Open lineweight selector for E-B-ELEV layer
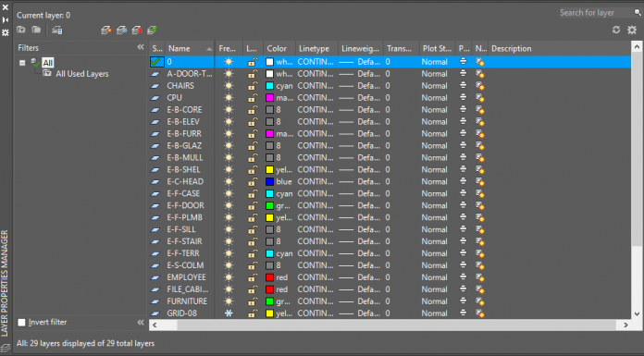 360,121
